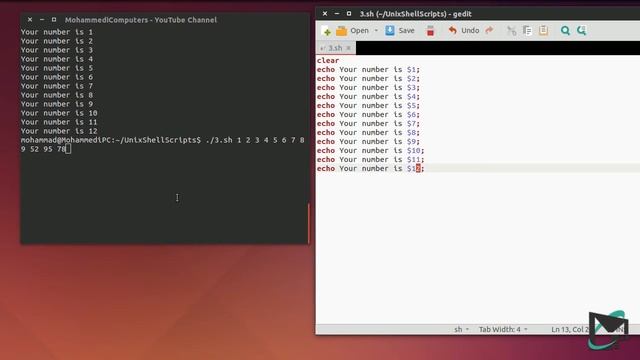
Task: Click the terminal output Your number is 1
Action: tap(57, 32)
